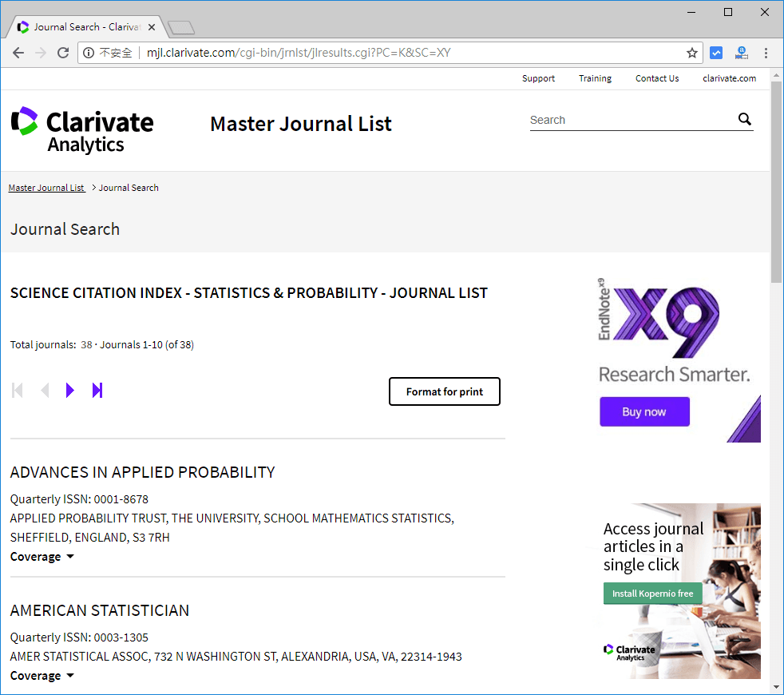Click the browser back arrow

pos(18,54)
